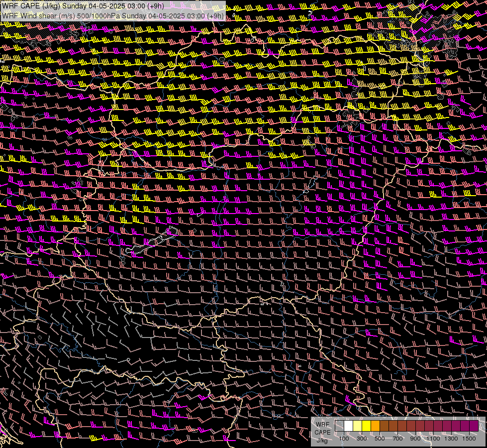
Task: Select the orange CAPE legend swatch
Action: point(375,426)
